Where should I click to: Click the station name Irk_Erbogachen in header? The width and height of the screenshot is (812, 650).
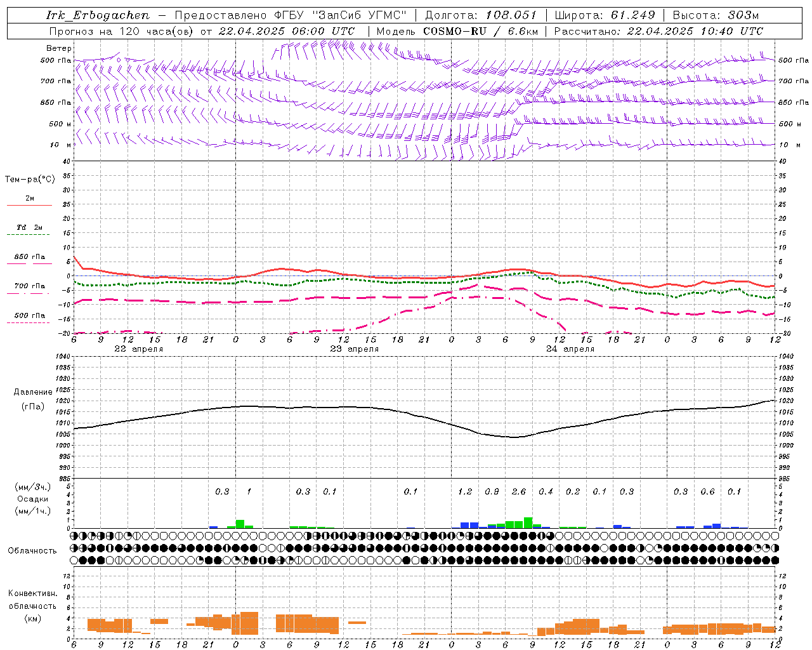pyautogui.click(x=98, y=15)
